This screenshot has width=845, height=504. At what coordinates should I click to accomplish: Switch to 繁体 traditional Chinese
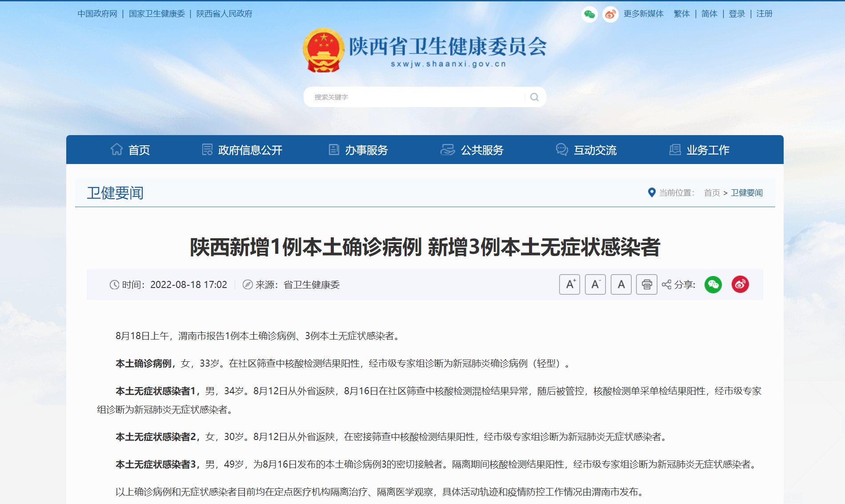pyautogui.click(x=681, y=14)
